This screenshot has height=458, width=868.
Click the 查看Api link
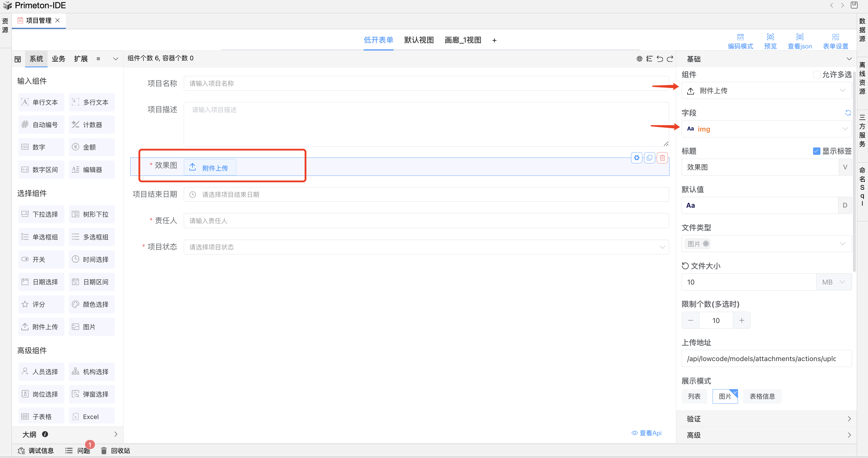646,433
